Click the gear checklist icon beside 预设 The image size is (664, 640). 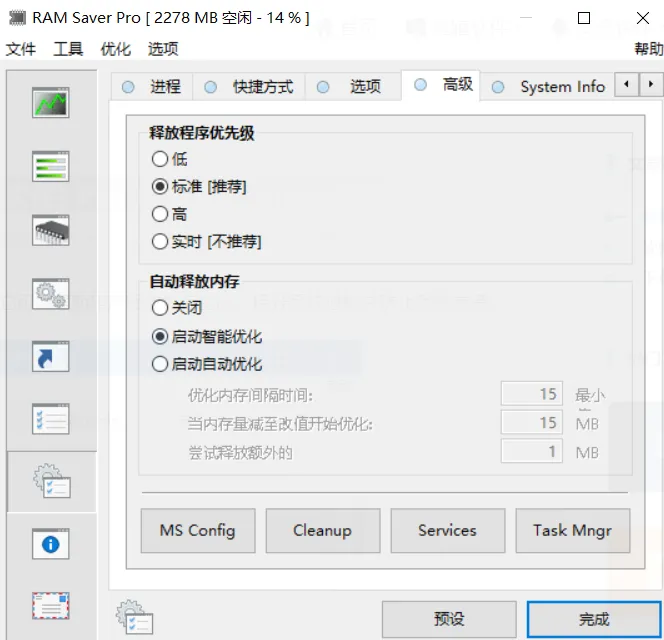pos(134,617)
